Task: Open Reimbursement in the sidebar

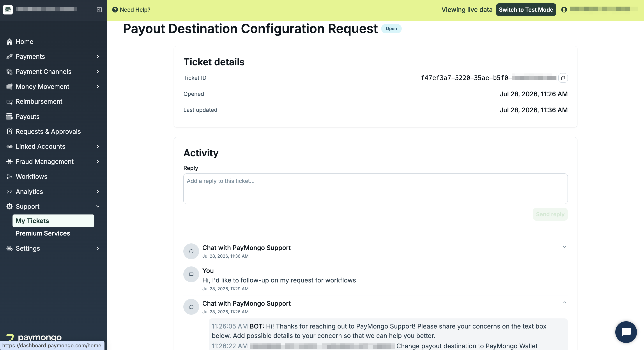Action: [39, 102]
